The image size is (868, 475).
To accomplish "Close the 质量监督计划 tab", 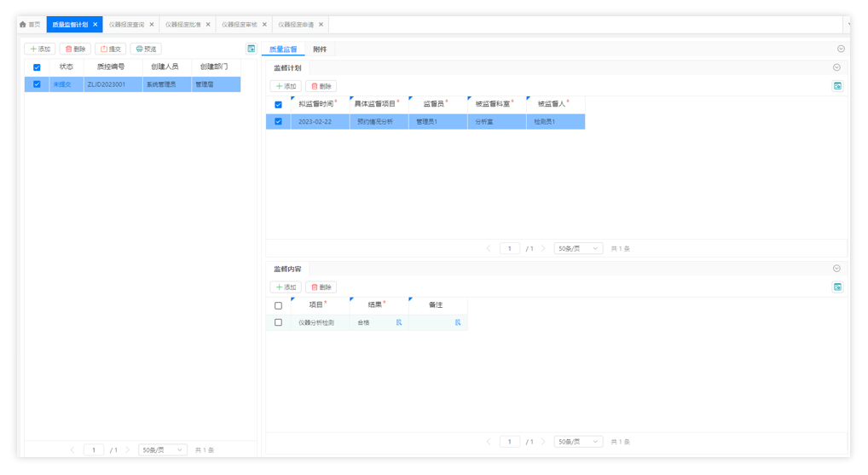I will click(x=95, y=25).
